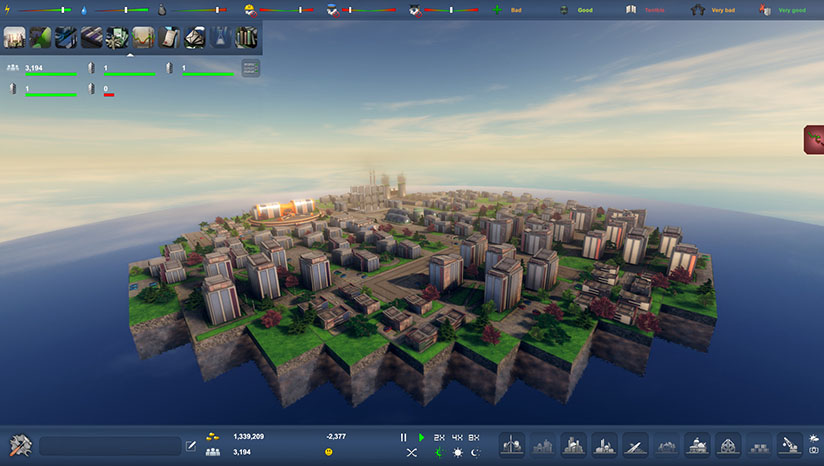Open the money budget panel
The image size is (824, 466).
(x=117, y=38)
